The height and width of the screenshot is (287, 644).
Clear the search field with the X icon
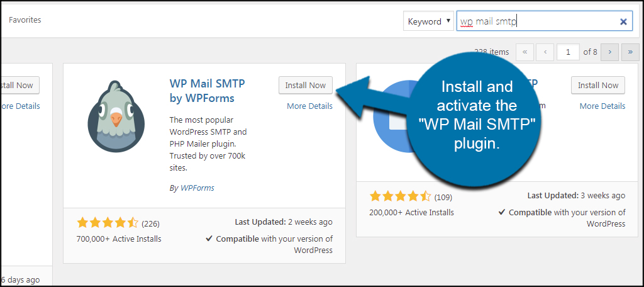(x=623, y=21)
